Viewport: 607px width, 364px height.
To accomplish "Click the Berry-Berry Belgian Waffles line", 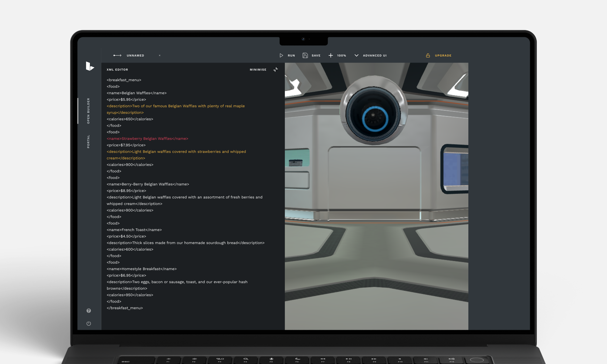I will [148, 184].
